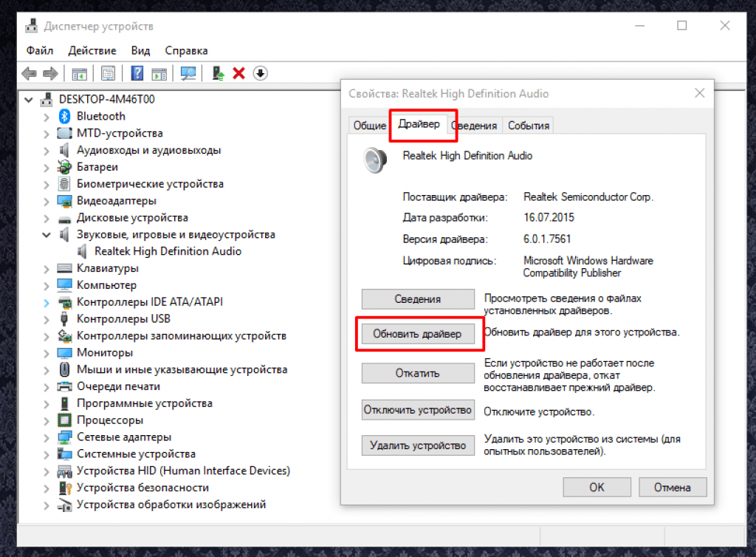The width and height of the screenshot is (756, 557).
Task: Open the Вид menu
Action: 140,51
